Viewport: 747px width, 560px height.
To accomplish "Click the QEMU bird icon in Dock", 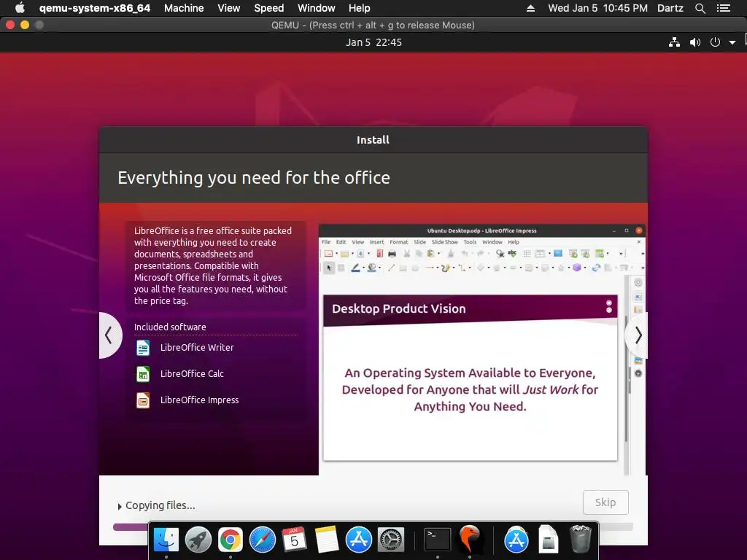I will [470, 540].
